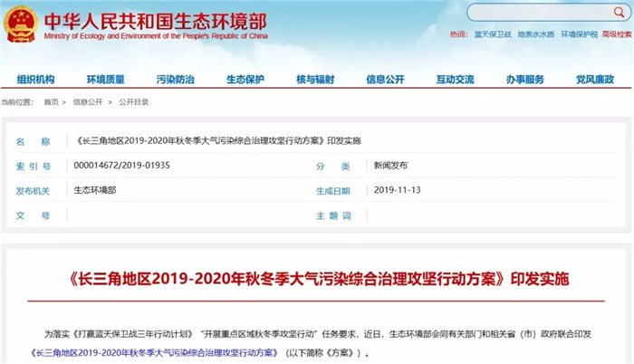
Task: Navigate to 信息公开 in main menu
Action: pos(385,80)
